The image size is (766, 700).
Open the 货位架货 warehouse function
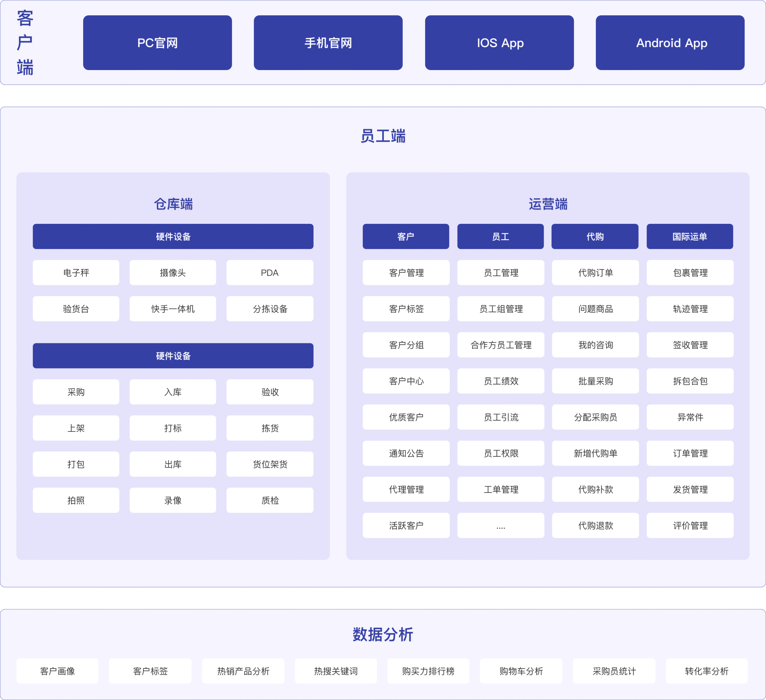270,464
